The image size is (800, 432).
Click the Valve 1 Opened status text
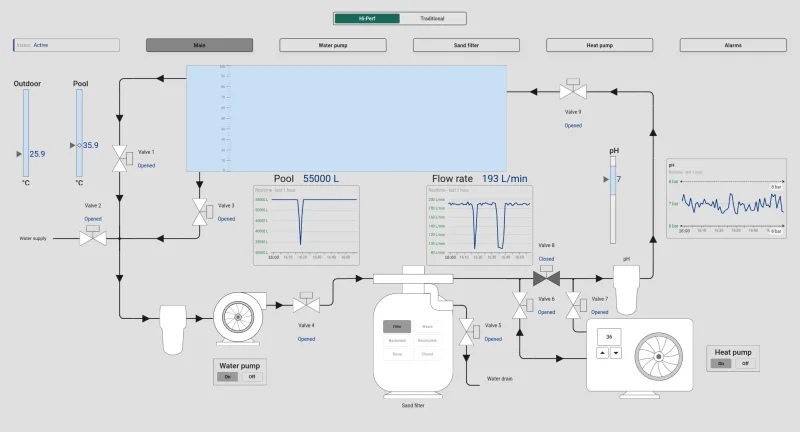(x=146, y=166)
